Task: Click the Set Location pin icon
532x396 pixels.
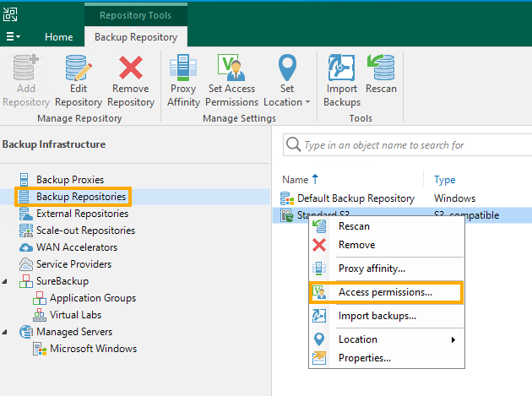Action: pos(287,68)
